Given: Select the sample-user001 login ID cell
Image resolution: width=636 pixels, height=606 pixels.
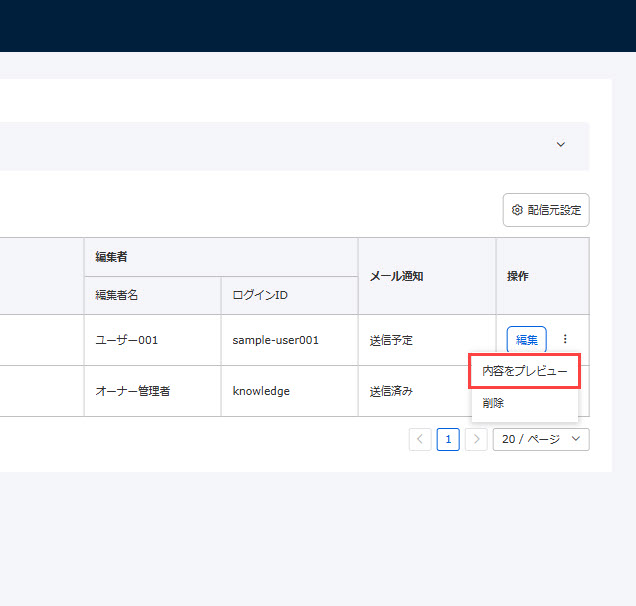Looking at the screenshot, I should pos(276,340).
